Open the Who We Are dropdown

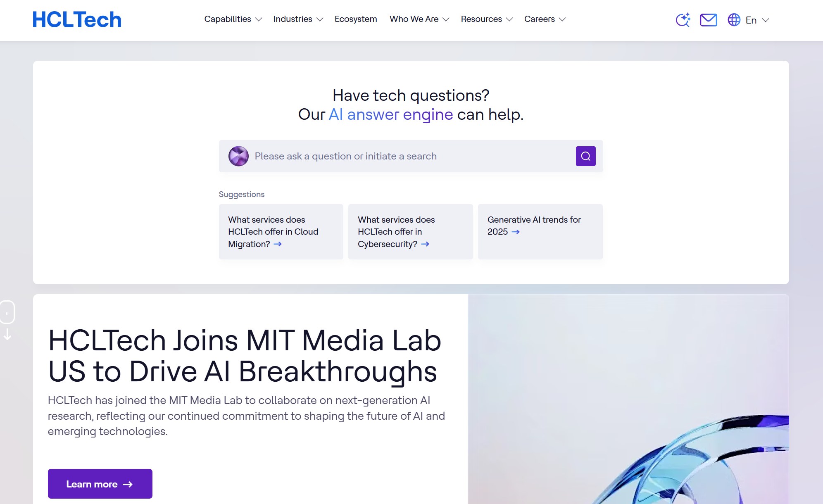(x=419, y=19)
